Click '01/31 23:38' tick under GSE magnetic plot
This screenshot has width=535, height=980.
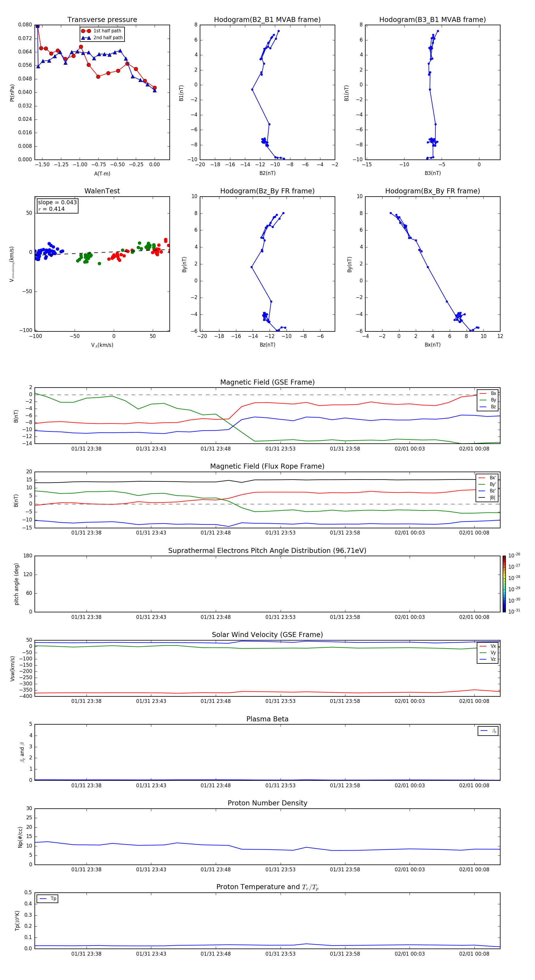point(86,449)
